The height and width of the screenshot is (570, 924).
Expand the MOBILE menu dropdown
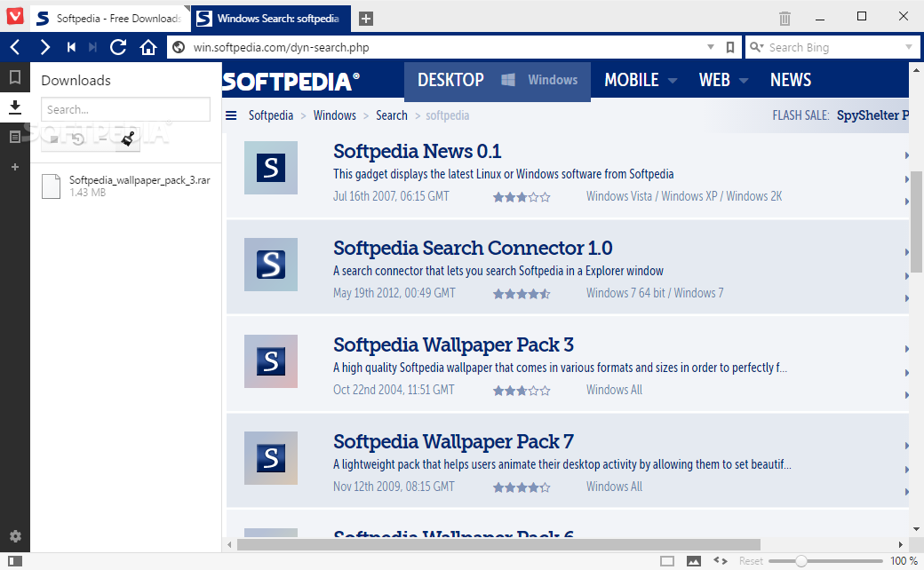click(673, 81)
